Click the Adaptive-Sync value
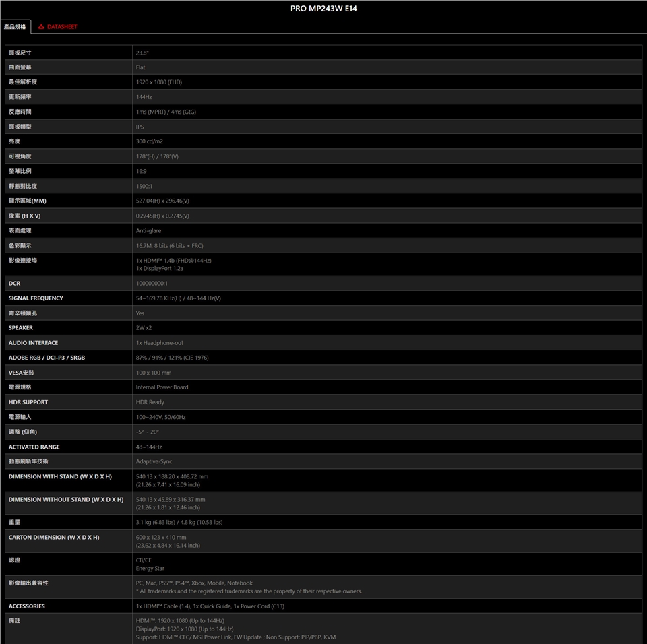The width and height of the screenshot is (647, 644). 153,462
